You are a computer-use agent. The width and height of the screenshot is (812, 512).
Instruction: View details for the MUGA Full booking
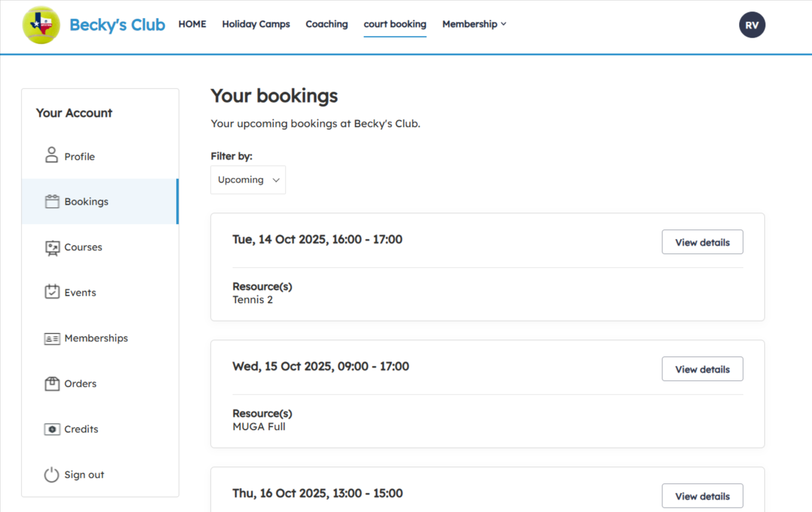702,369
